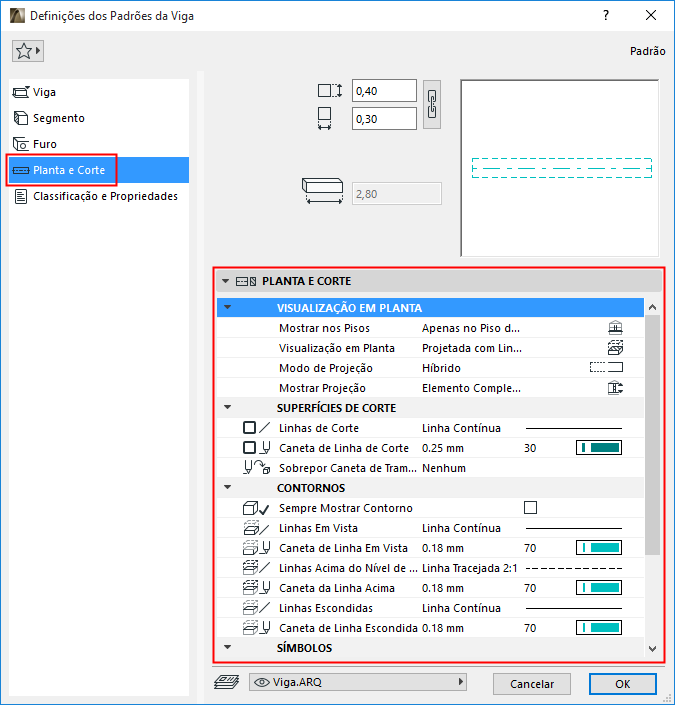
Task: Collapse the CONTORNOS section
Action: tap(228, 488)
